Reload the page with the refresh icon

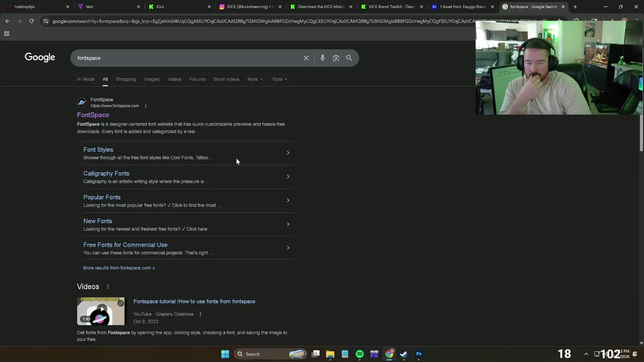click(31, 21)
